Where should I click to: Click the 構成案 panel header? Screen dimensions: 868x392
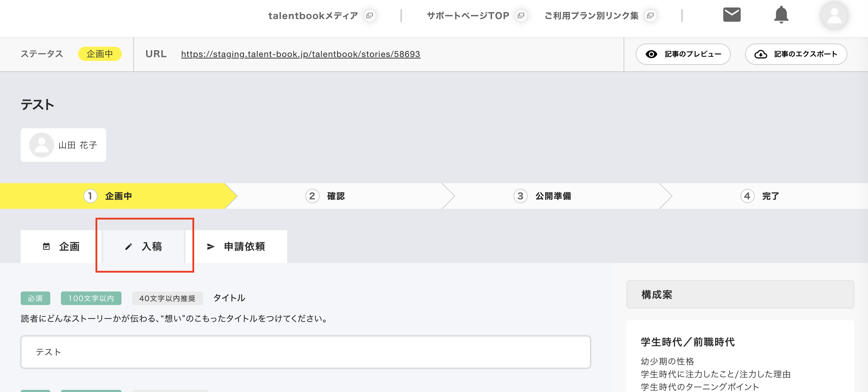(740, 295)
